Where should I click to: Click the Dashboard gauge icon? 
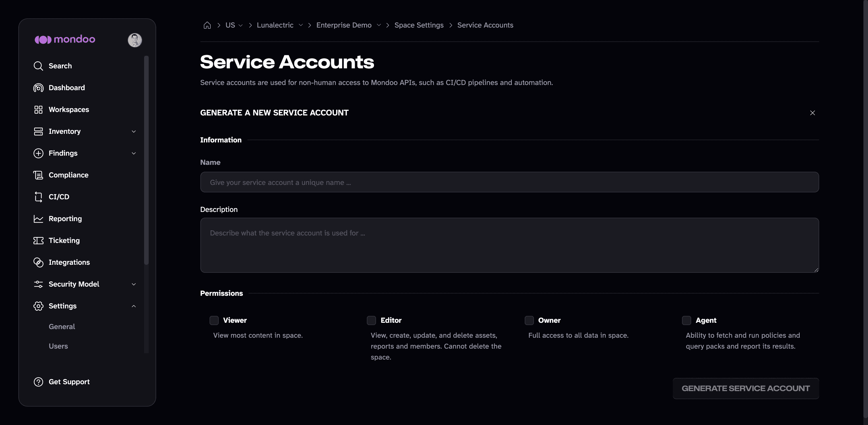38,88
